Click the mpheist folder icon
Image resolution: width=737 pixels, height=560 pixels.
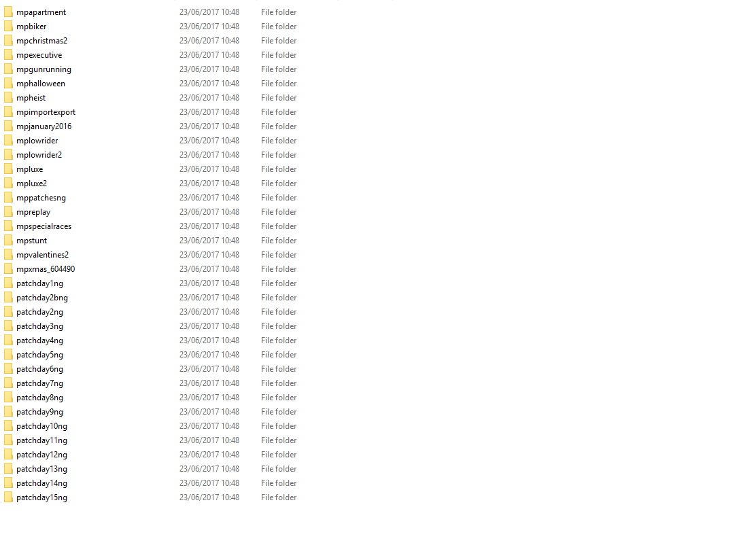pos(8,98)
